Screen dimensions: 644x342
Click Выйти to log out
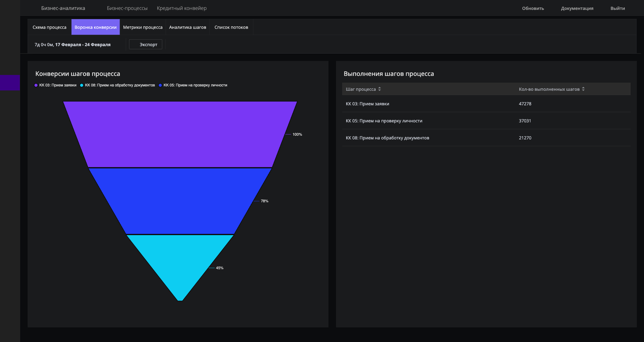[618, 8]
